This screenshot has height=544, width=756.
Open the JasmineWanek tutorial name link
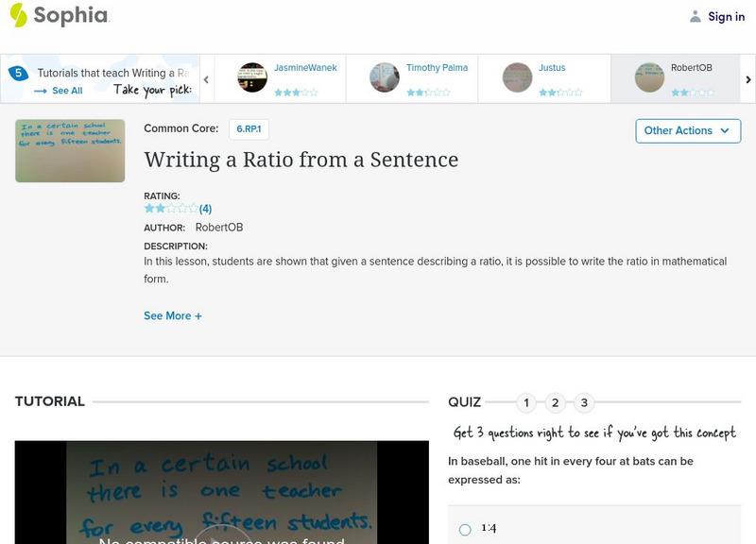tap(305, 68)
